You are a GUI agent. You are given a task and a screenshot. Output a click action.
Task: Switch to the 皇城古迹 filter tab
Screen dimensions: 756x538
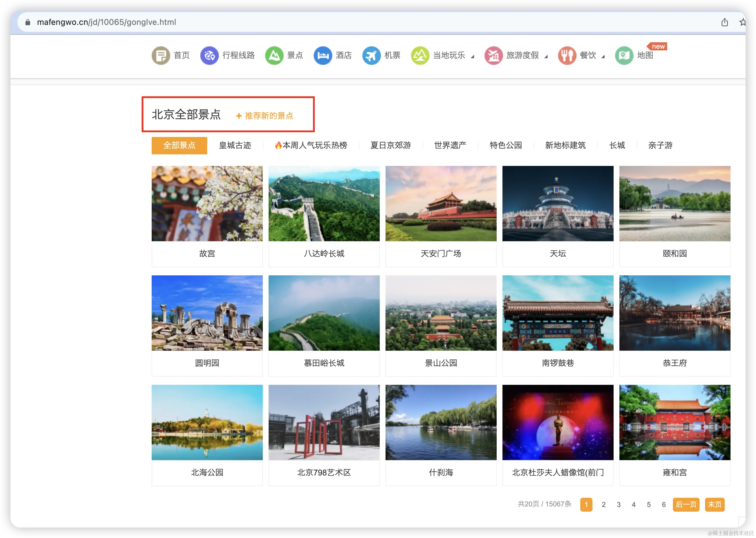pos(235,145)
